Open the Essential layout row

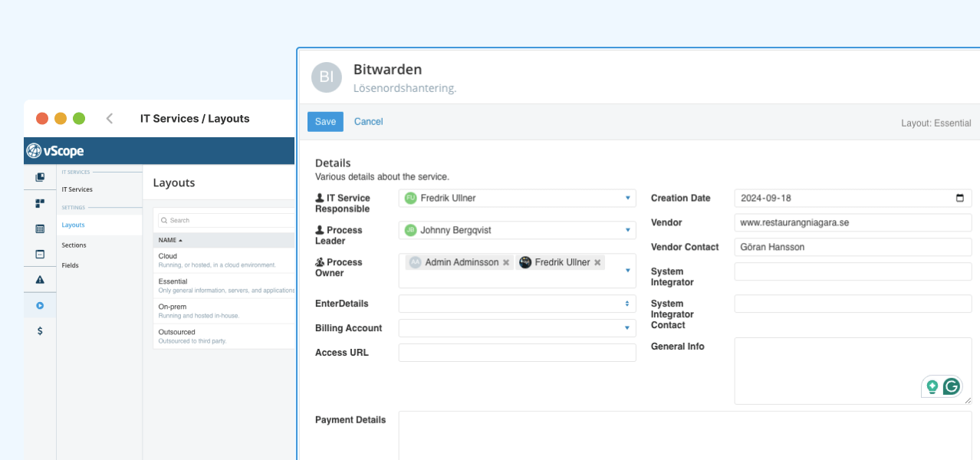click(x=224, y=285)
